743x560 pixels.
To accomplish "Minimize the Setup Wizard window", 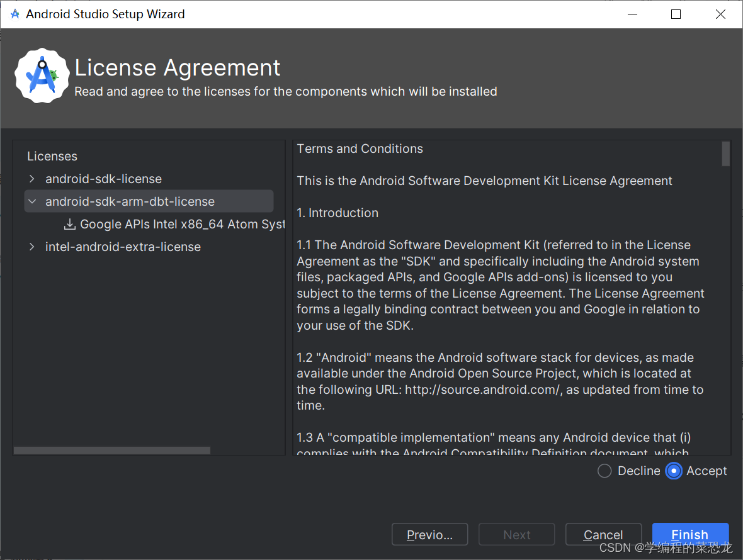I will [632, 14].
